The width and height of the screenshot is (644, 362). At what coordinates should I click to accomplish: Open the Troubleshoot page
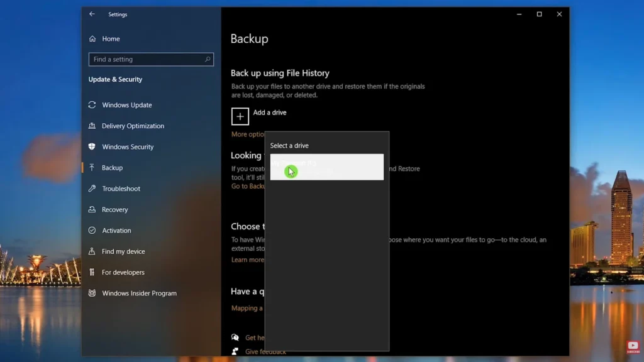coord(121,189)
